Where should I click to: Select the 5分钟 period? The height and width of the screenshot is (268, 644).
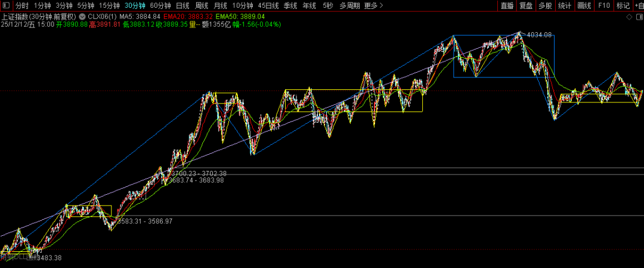click(86, 6)
